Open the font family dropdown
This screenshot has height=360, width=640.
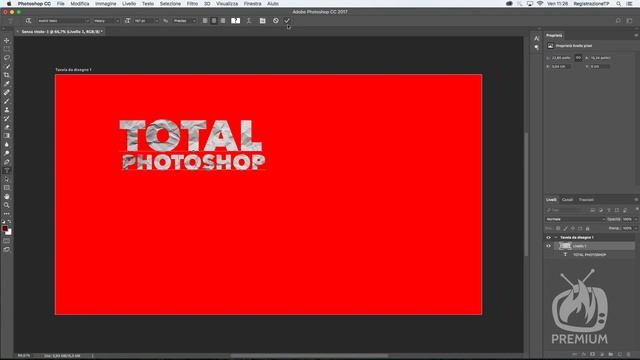[x=63, y=20]
